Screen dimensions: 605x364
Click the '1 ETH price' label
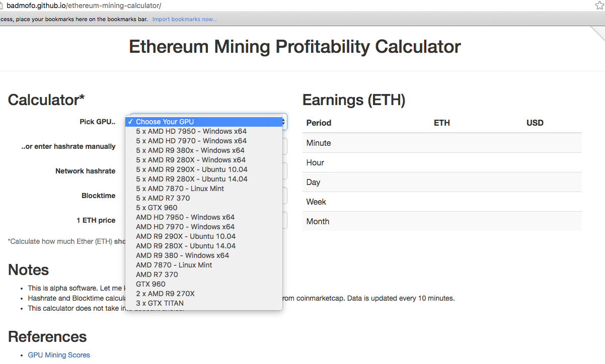coord(96,220)
